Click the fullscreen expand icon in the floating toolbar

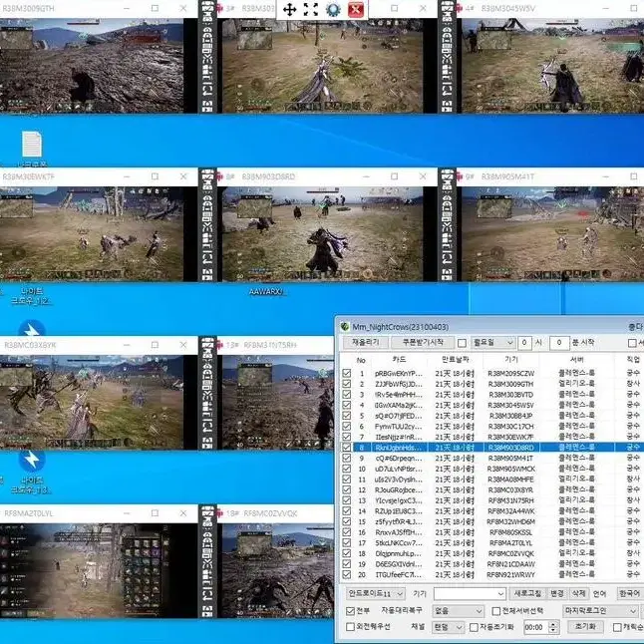tap(311, 9)
